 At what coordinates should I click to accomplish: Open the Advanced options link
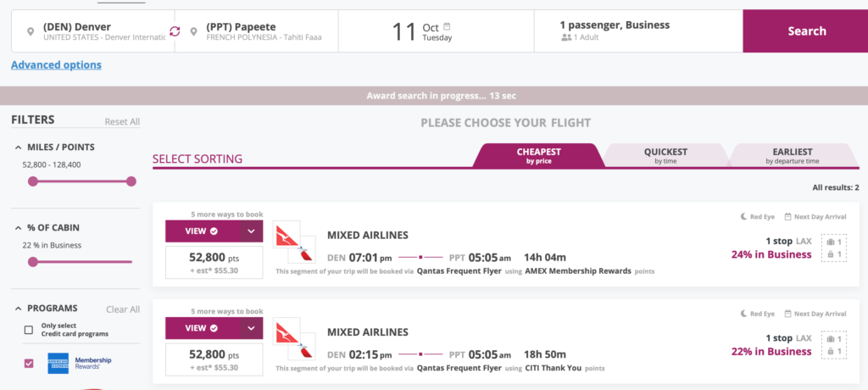56,65
